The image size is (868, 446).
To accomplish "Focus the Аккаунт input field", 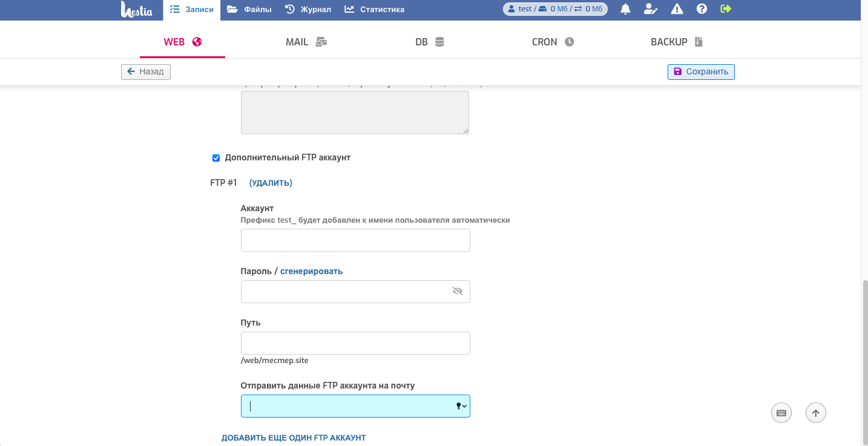I will click(355, 240).
